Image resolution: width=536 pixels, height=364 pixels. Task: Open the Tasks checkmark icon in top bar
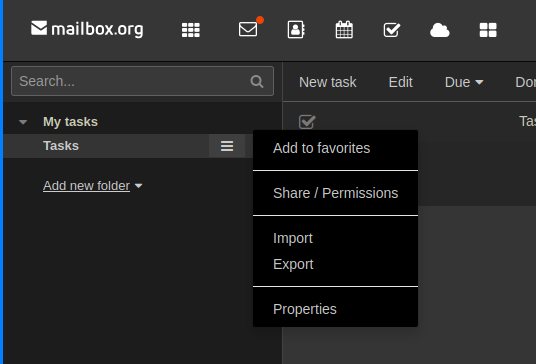click(x=392, y=30)
